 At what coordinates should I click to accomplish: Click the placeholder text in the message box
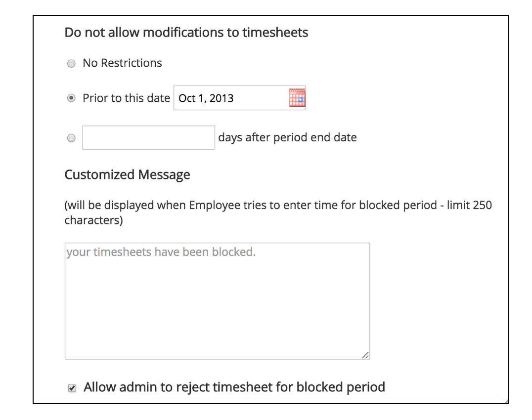(160, 252)
